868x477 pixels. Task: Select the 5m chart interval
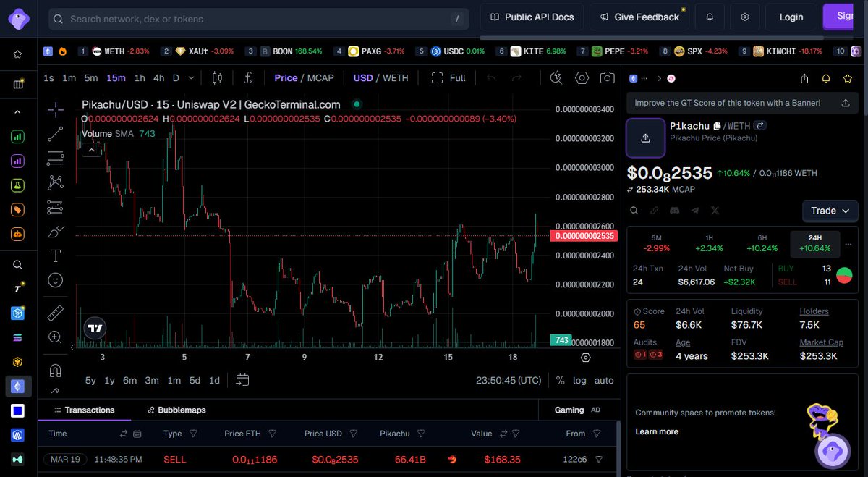click(x=90, y=77)
